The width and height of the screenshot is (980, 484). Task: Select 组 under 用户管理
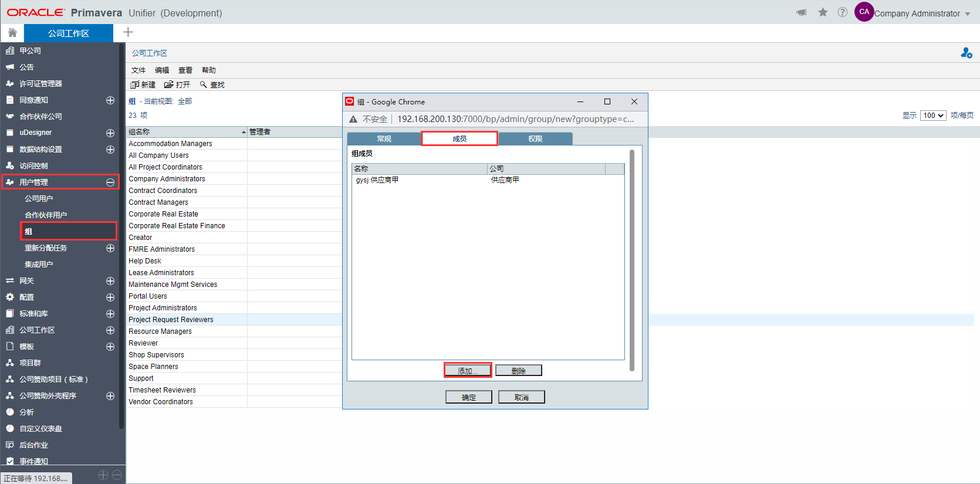click(69, 231)
